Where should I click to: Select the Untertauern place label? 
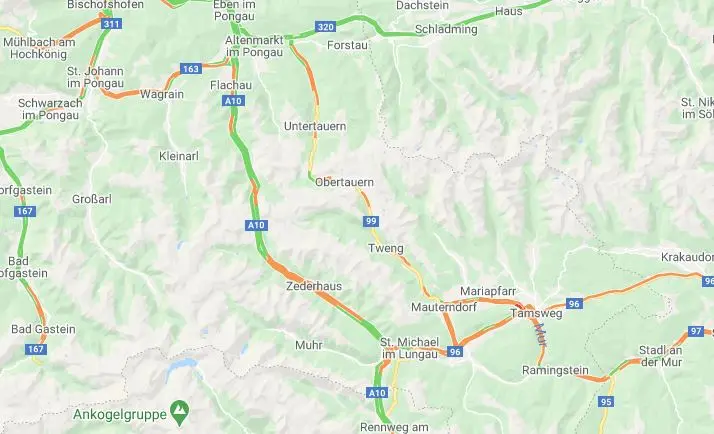coord(315,126)
